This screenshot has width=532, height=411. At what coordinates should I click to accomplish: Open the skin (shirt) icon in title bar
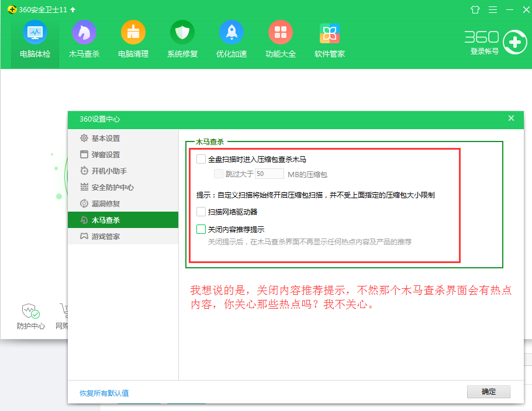(x=475, y=10)
